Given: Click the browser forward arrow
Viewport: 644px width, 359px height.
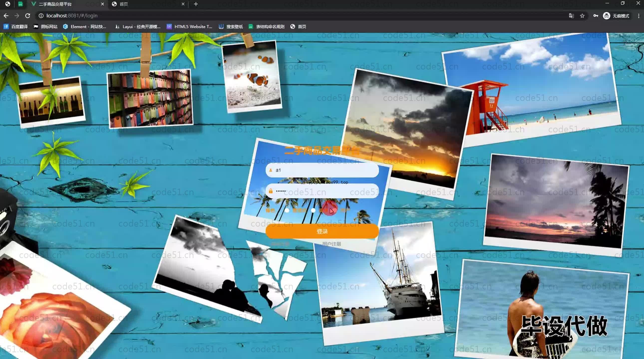Looking at the screenshot, I should coord(17,16).
